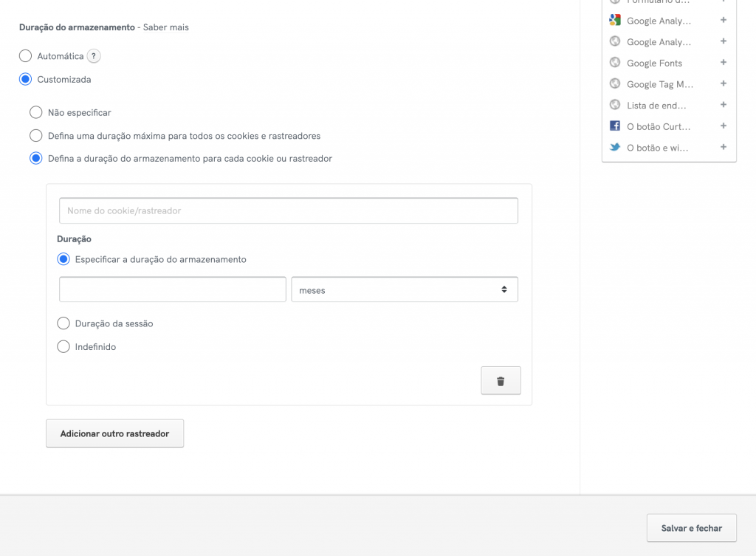The width and height of the screenshot is (756, 556).
Task: Click the Salvar e fechar button
Action: point(691,528)
